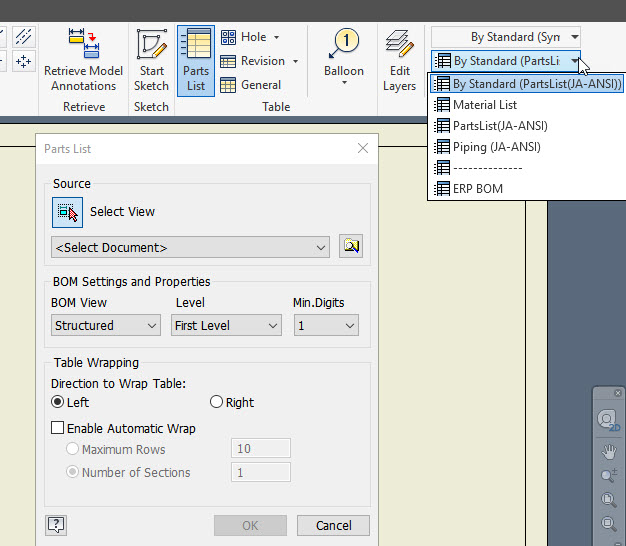Screen dimensions: 626x546
Task: Expand the Revision table dropdown arrow
Action: [x=295, y=61]
